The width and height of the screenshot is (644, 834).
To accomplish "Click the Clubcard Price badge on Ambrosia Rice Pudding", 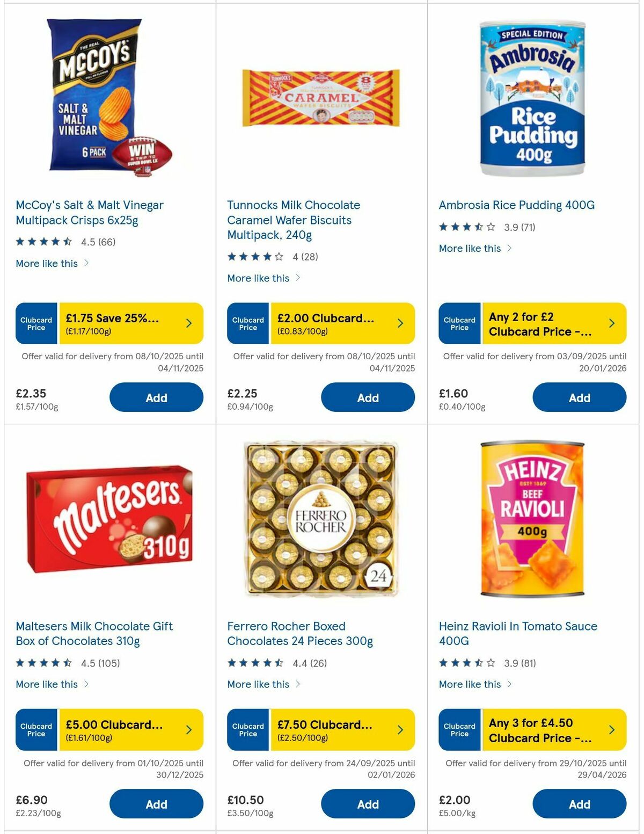I will [x=459, y=323].
